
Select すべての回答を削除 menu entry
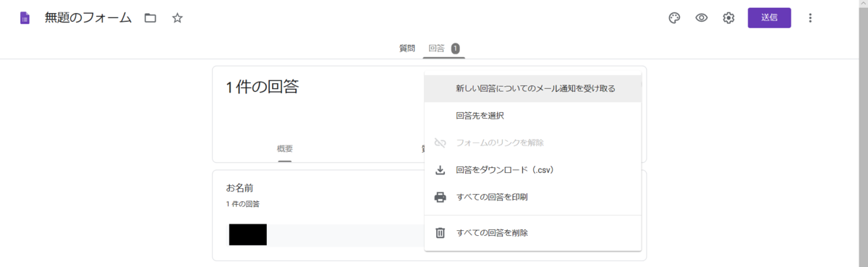pos(532,233)
